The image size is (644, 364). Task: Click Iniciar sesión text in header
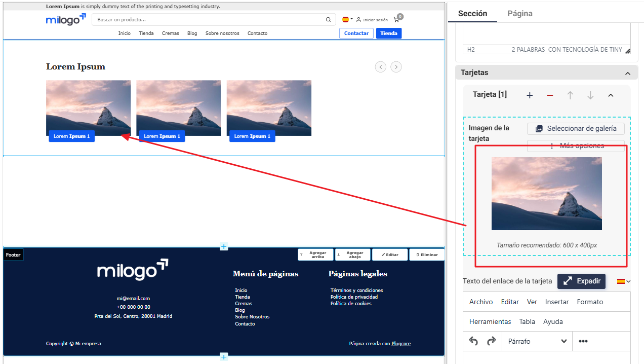[x=375, y=20]
